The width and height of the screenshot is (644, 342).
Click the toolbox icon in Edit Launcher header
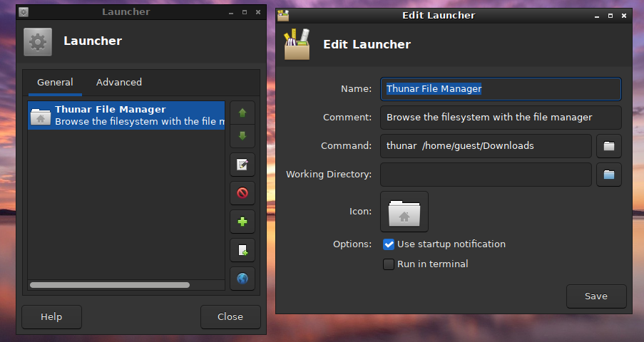click(x=297, y=44)
